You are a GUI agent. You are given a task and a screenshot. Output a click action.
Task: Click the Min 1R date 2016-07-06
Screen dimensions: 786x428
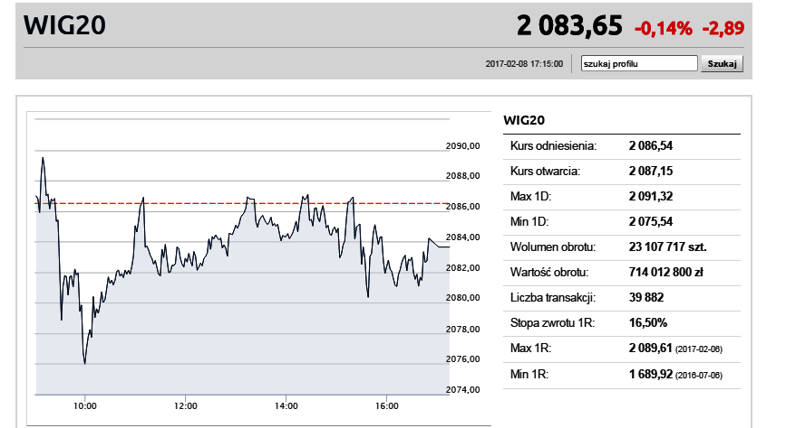pyautogui.click(x=699, y=375)
